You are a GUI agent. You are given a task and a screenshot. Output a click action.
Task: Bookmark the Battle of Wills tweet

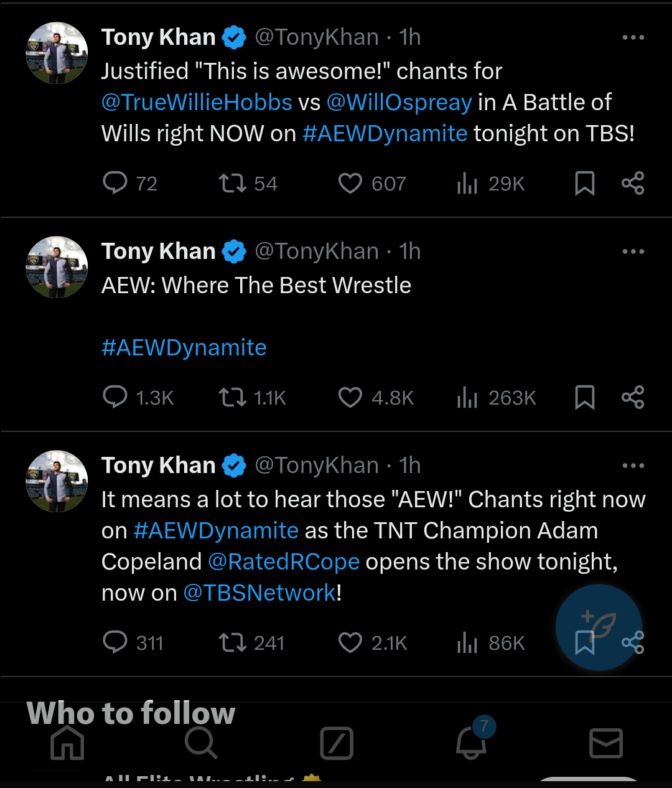pyautogui.click(x=584, y=184)
